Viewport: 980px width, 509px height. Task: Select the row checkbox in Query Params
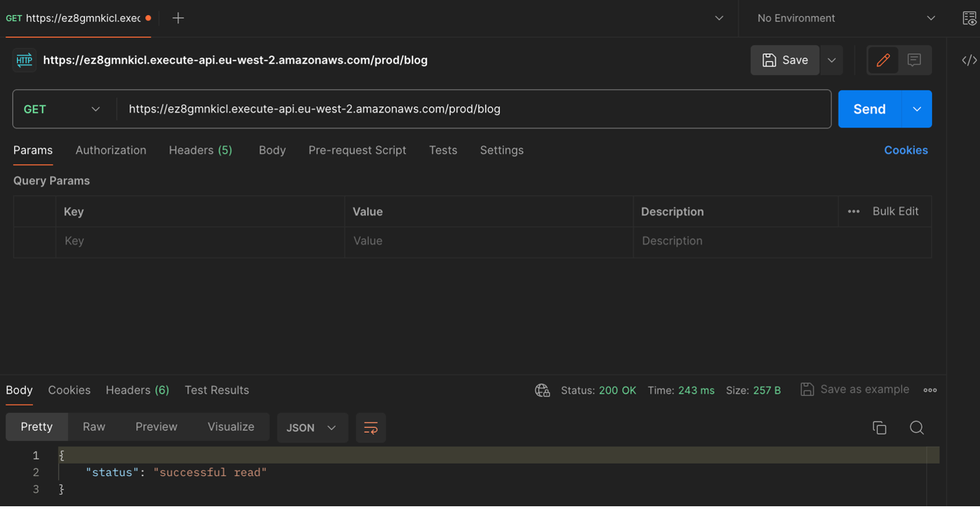[x=34, y=241]
